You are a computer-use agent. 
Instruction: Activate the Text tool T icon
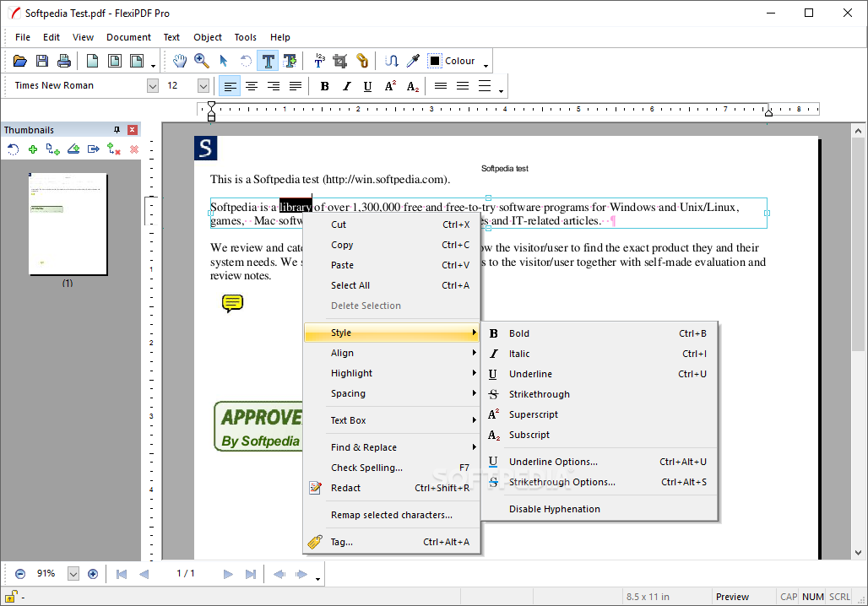tap(268, 61)
